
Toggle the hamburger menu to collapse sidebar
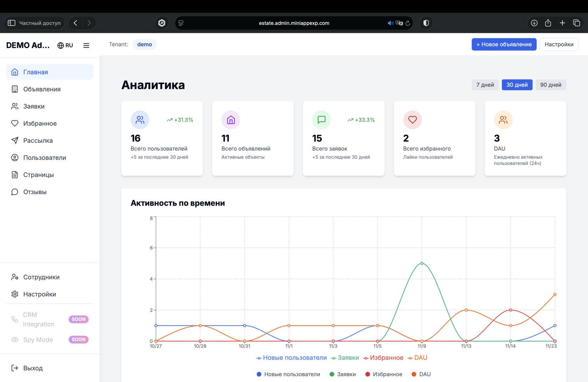click(86, 46)
